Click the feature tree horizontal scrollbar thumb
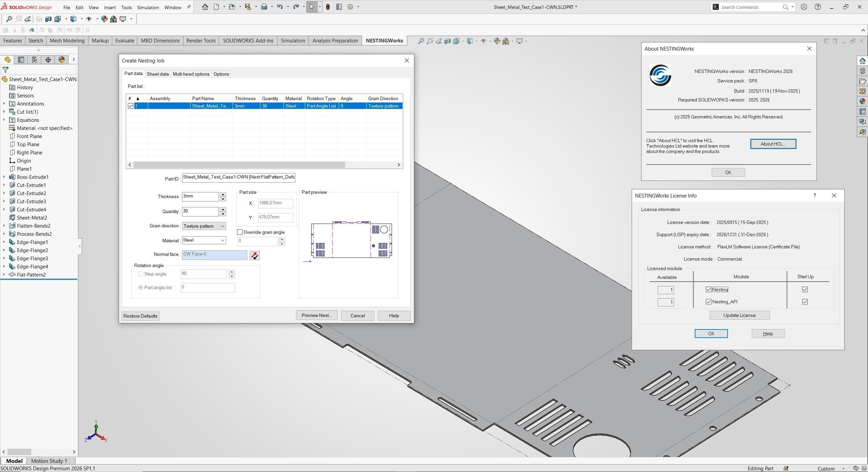This screenshot has width=868, height=472. point(19,452)
